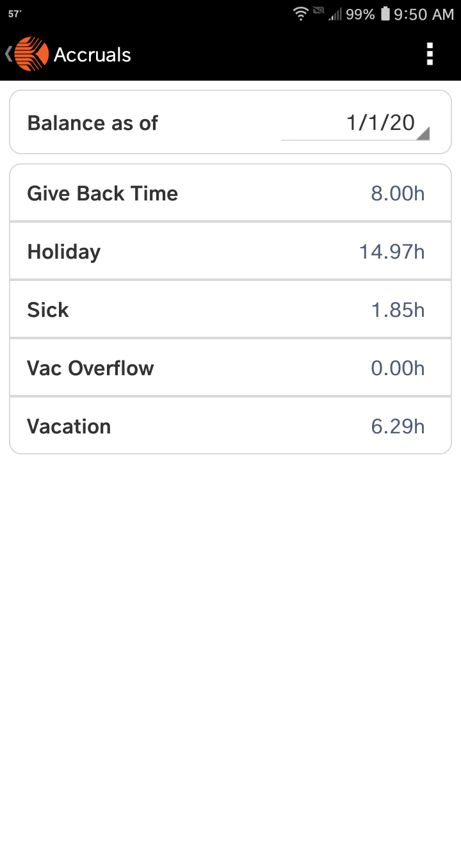Open the three-dot overflow menu
Screen dimensions: 461x868
tap(430, 54)
